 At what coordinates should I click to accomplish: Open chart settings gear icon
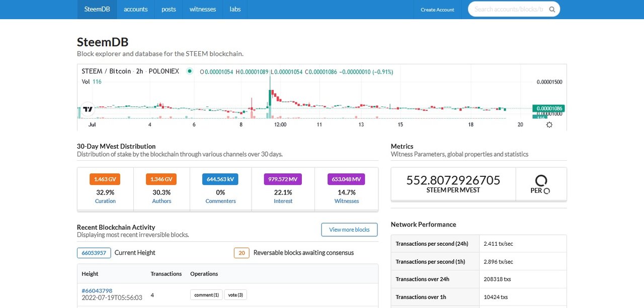tap(549, 125)
